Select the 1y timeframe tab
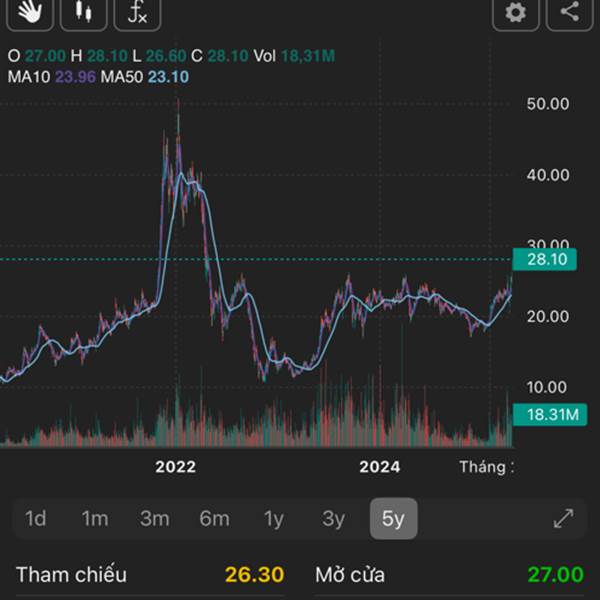The height and width of the screenshot is (600, 600). pos(274,518)
